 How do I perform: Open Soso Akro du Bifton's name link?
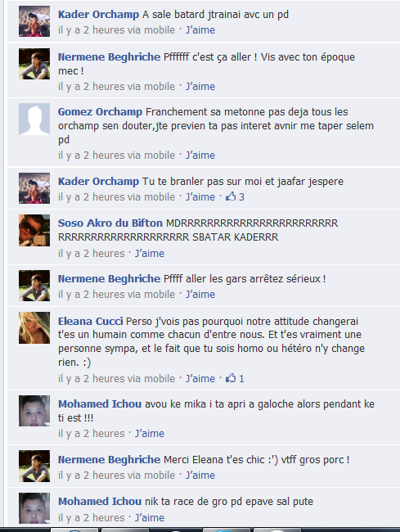[110, 223]
